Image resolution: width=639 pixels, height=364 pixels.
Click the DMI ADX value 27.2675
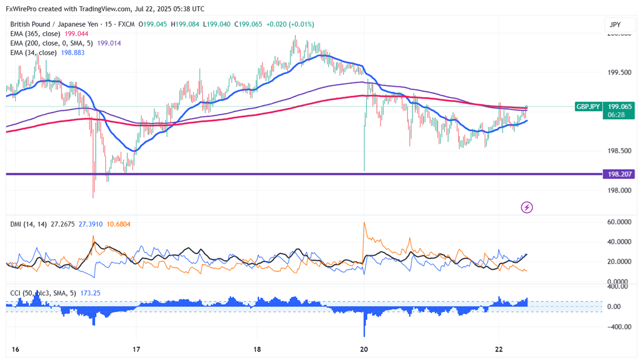(x=63, y=224)
